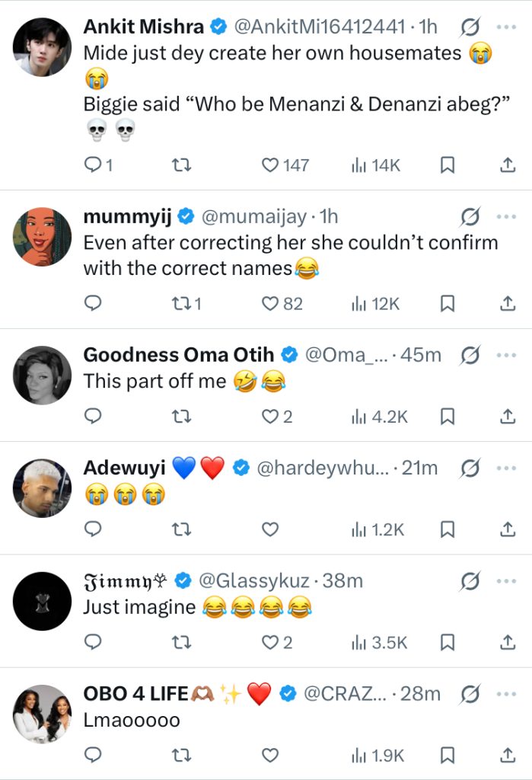Open Grok icon on mummyij's tweet
532x780 pixels.
point(470,217)
